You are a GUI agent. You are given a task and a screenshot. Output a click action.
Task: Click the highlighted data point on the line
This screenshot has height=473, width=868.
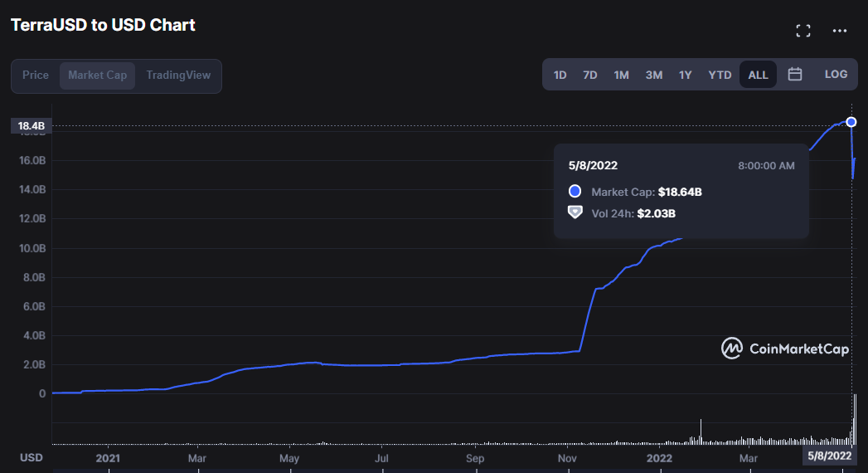851,122
